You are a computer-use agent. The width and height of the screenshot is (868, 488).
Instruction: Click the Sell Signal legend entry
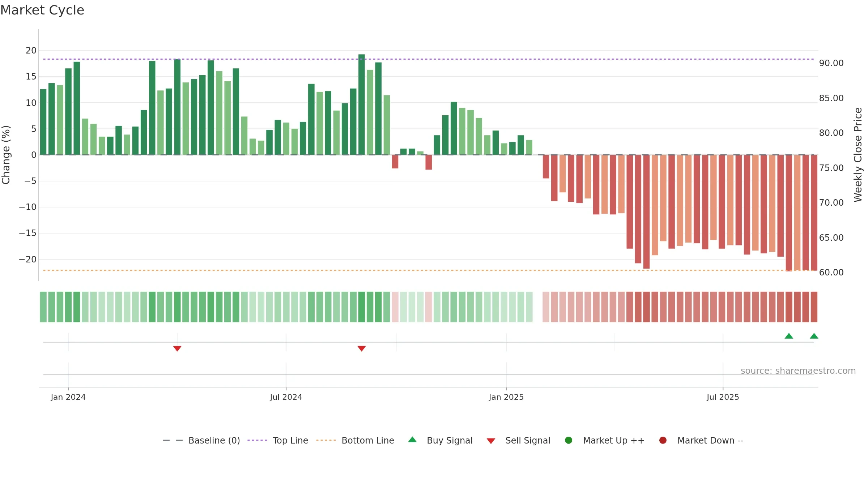click(518, 440)
